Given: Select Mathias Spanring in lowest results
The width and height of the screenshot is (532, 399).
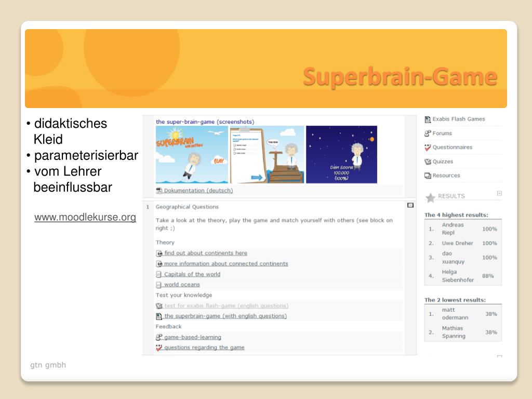Looking at the screenshot, I should coord(454,332).
